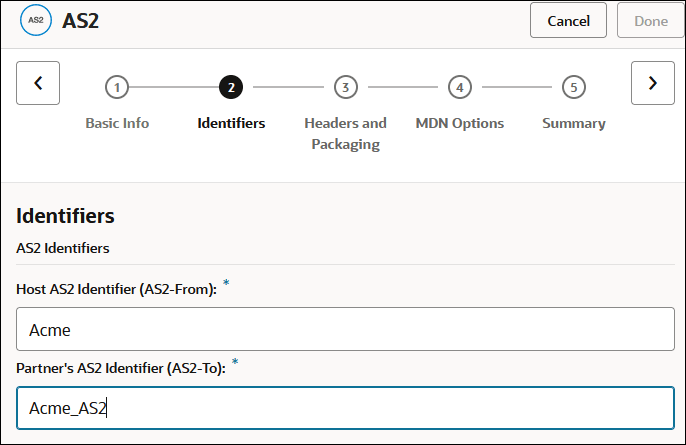Click the Partner's AS2 Identifier (AS2-To) label
The image size is (686, 445).
pos(120,367)
